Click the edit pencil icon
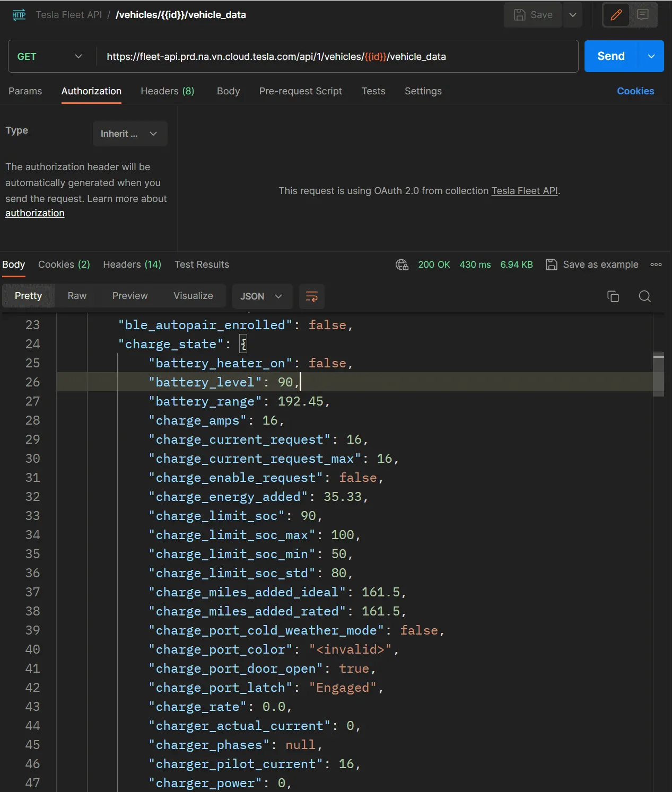672x792 pixels. pos(616,15)
